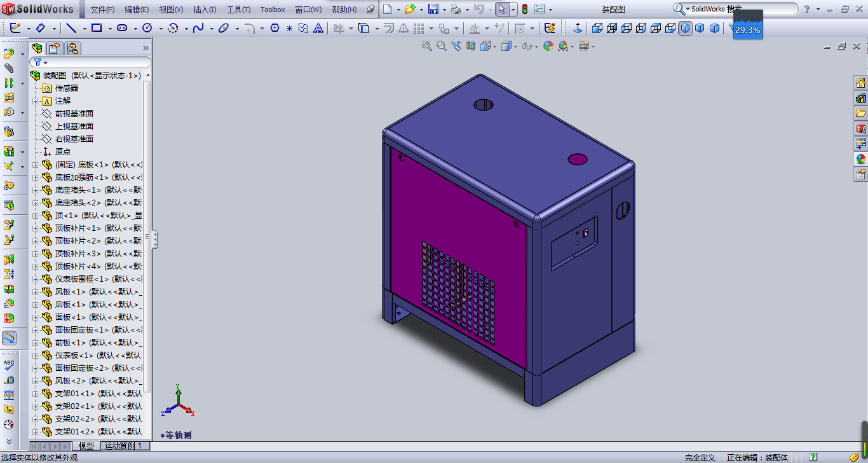Screen dimensions: 868x463
Task: Select the 传感器 tree item
Action: (67, 88)
